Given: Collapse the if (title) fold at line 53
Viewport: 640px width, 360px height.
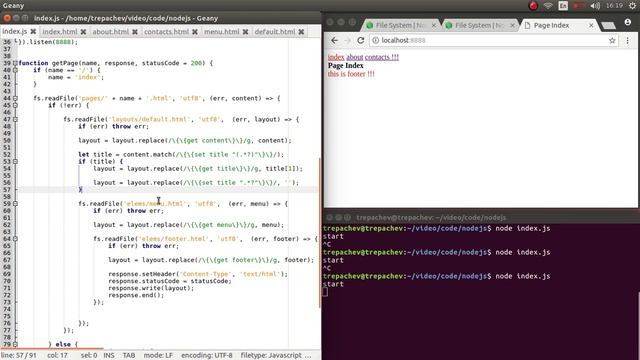Looking at the screenshot, I should [x=15, y=162].
